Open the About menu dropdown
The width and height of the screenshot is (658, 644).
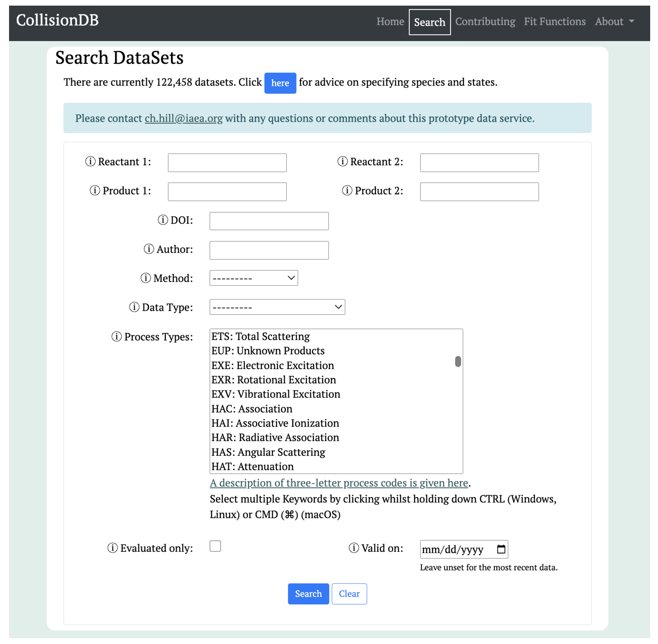pyautogui.click(x=614, y=22)
